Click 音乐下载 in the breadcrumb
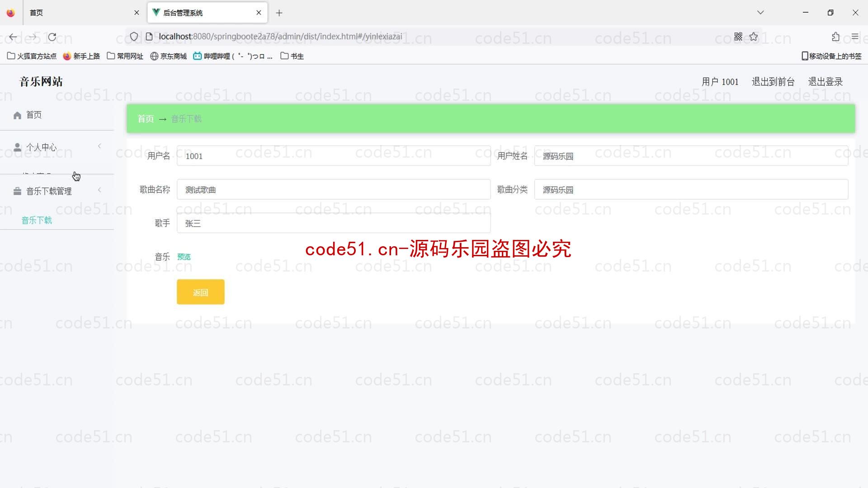Image resolution: width=868 pixels, height=488 pixels. [186, 119]
